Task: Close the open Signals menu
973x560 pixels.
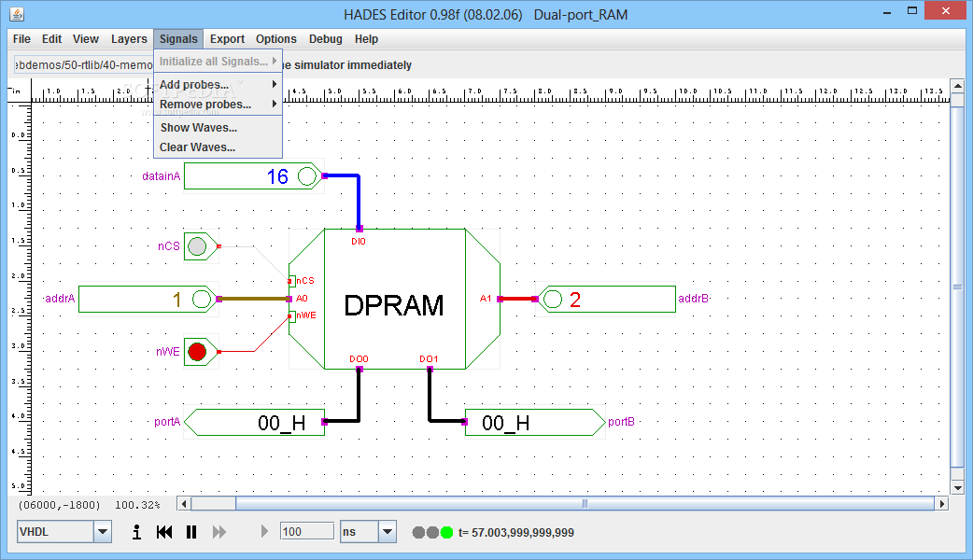Action: (x=178, y=39)
